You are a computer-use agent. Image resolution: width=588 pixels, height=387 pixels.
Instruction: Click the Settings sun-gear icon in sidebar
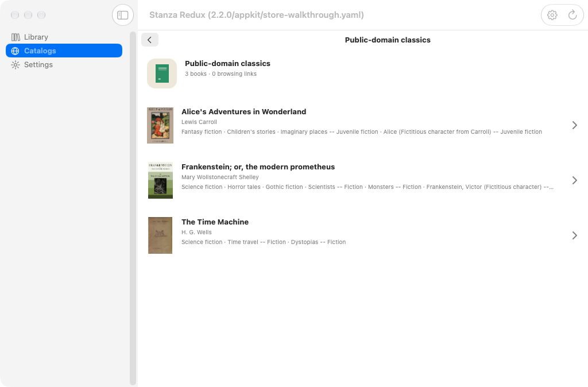[x=16, y=64]
